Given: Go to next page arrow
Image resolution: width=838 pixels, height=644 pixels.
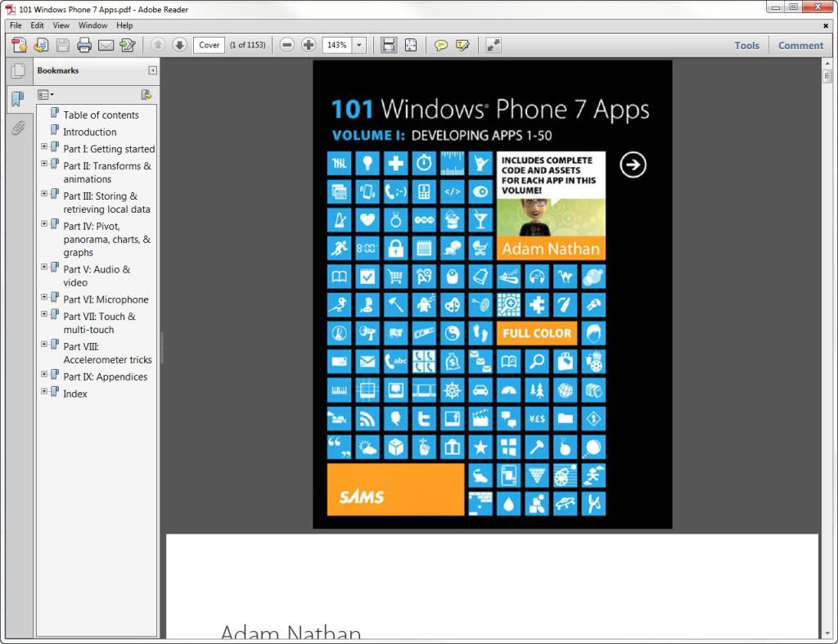Looking at the screenshot, I should [179, 45].
